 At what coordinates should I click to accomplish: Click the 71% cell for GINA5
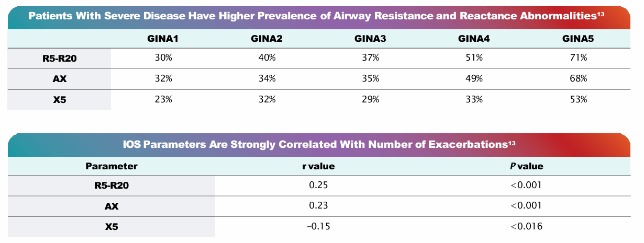(579, 59)
